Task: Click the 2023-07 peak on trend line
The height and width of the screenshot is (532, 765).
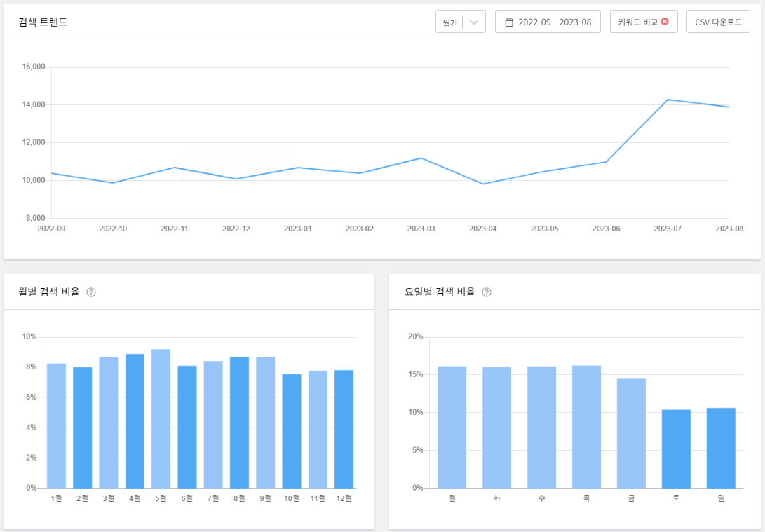Action: click(667, 100)
